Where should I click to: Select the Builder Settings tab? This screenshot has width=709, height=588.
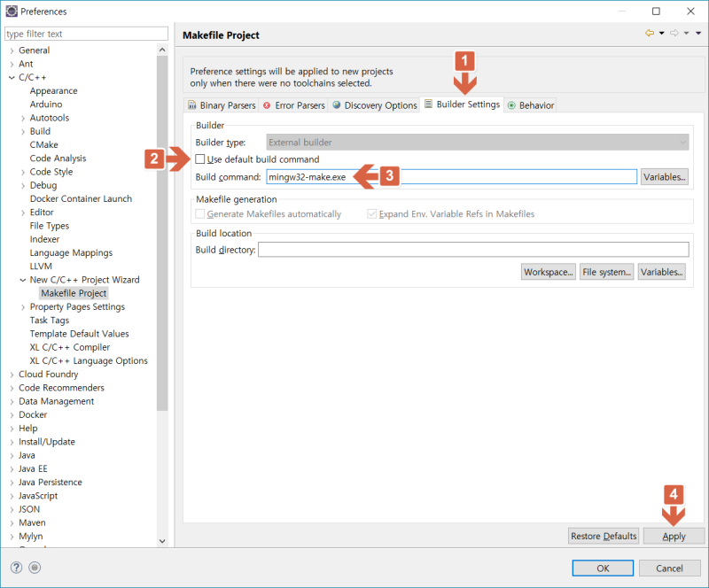coord(462,104)
